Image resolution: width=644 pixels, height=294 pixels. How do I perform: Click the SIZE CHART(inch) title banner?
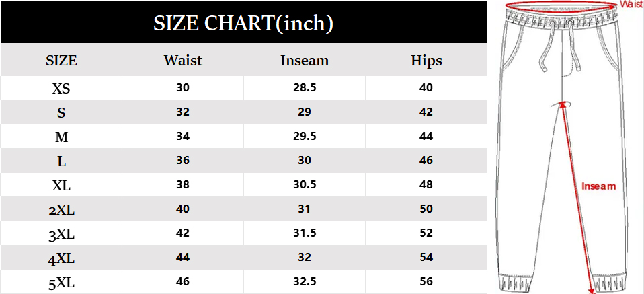point(243,24)
